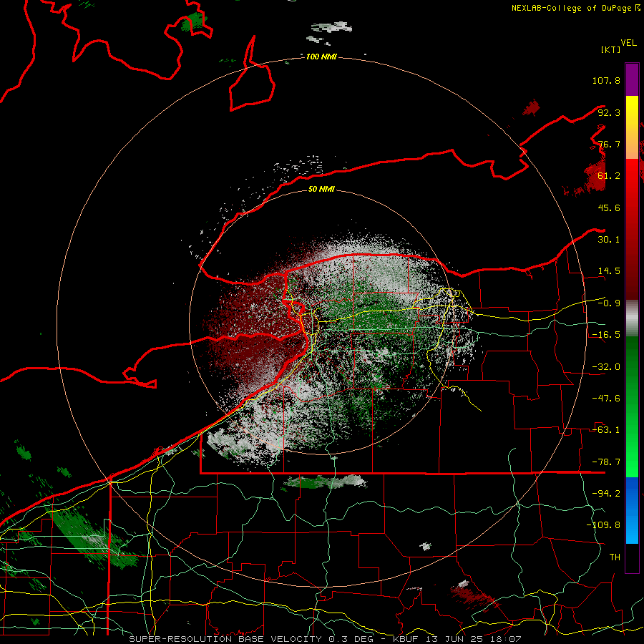Screen dimensions: 644x644
Task: Pick the gray segment of the velocity color bar
Action: point(632,318)
